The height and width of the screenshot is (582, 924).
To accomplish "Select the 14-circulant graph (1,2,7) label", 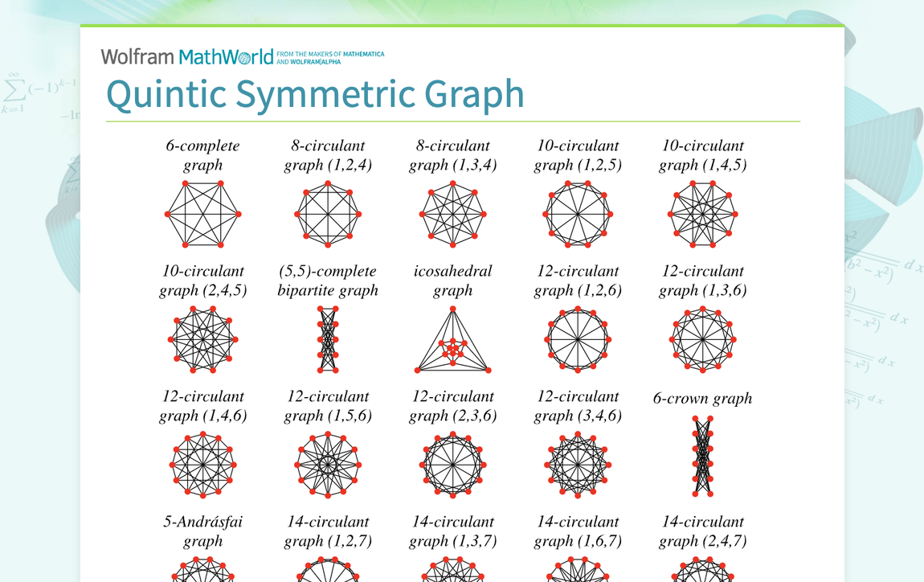I will click(x=327, y=531).
